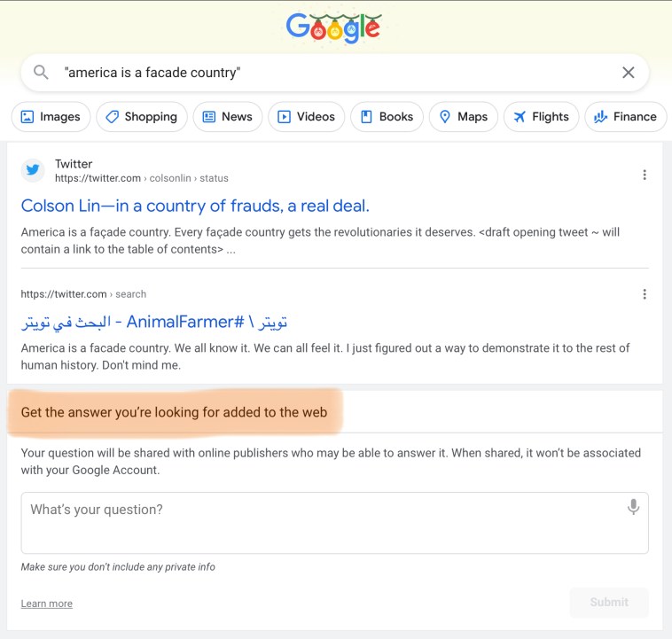This screenshot has width=672, height=639.
Task: Focus the "What's your question?" text box
Action: 319,523
